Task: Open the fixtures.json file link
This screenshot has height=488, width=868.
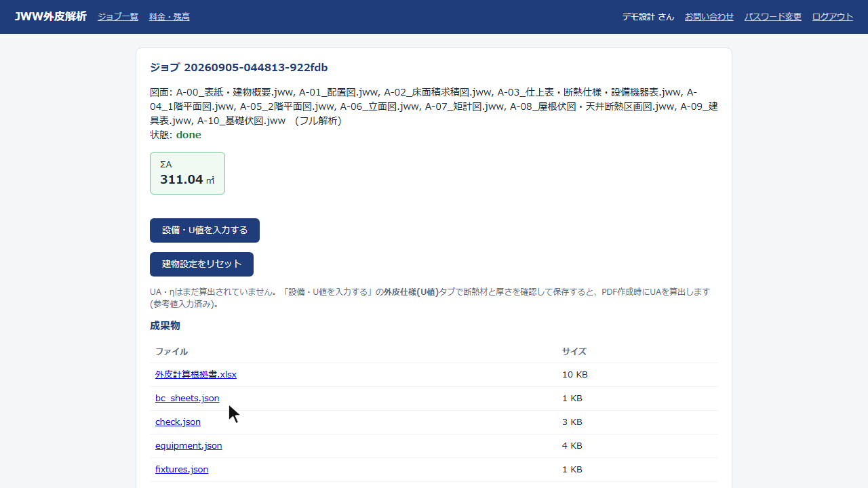Action: [182, 470]
